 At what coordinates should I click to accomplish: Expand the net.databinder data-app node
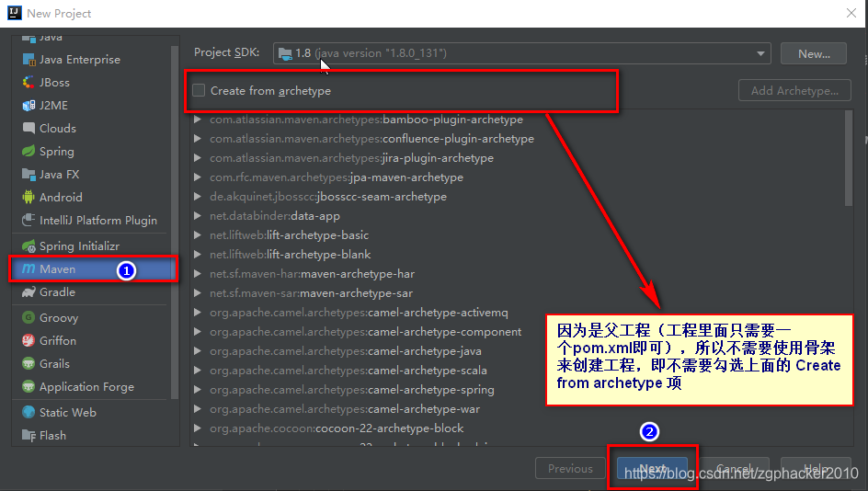click(198, 216)
